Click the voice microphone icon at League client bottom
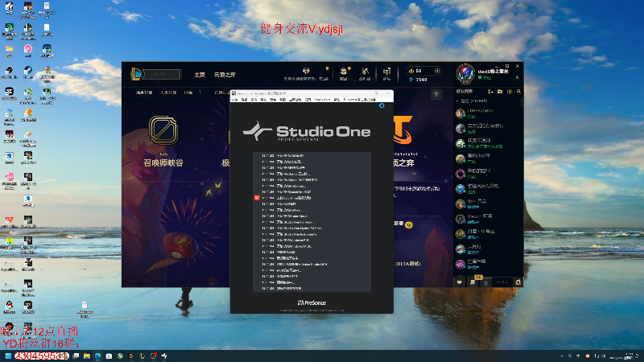The height and width of the screenshot is (362, 644). [x=486, y=282]
